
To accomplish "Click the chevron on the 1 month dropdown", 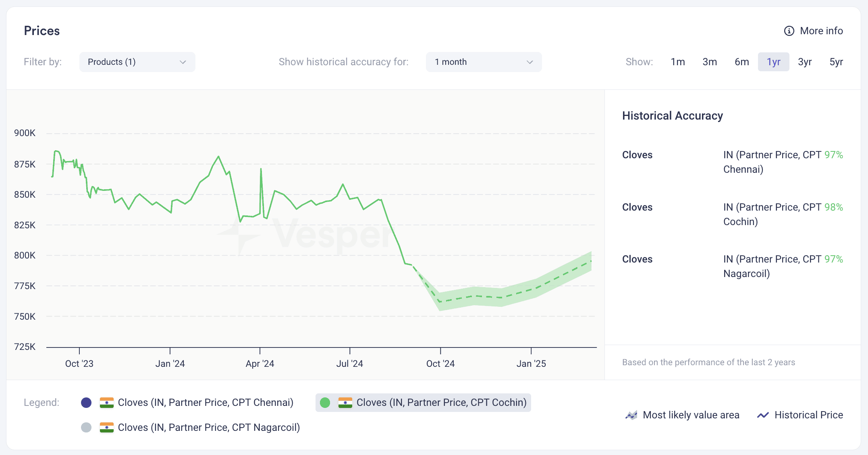I will pos(530,62).
